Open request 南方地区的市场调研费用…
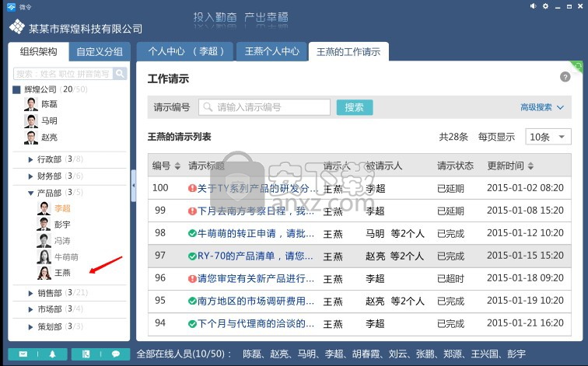Screen dimensions: 588x366 256,302
